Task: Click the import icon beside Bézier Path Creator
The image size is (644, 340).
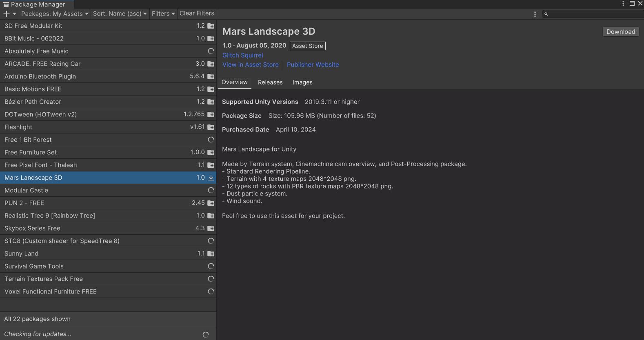Action: [x=211, y=102]
